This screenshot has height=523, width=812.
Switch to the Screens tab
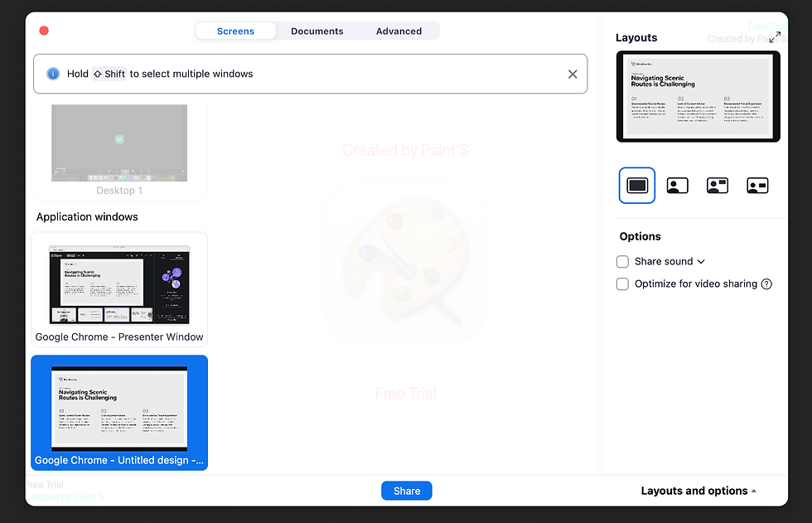click(235, 31)
